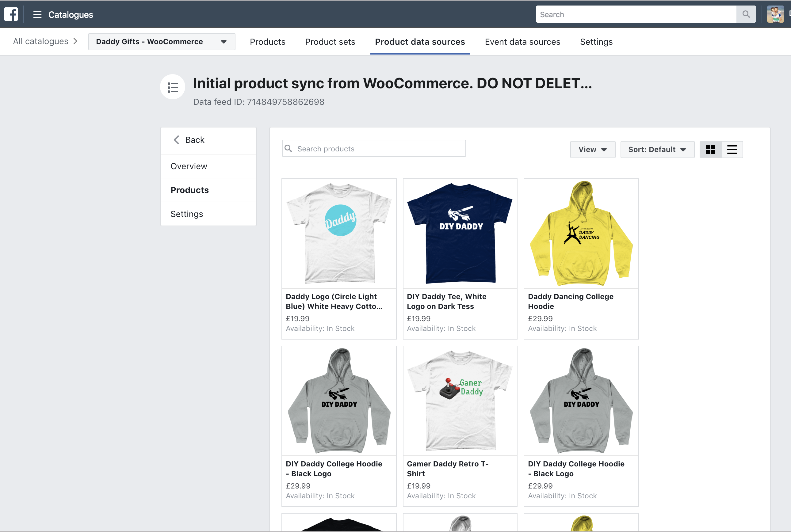Click the search magnifier button in top bar

pos(746,14)
